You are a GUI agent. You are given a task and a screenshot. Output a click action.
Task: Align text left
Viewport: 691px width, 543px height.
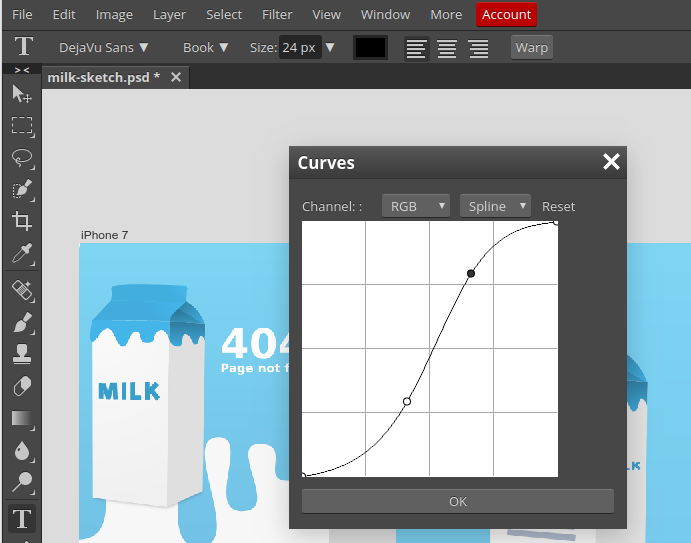(416, 48)
